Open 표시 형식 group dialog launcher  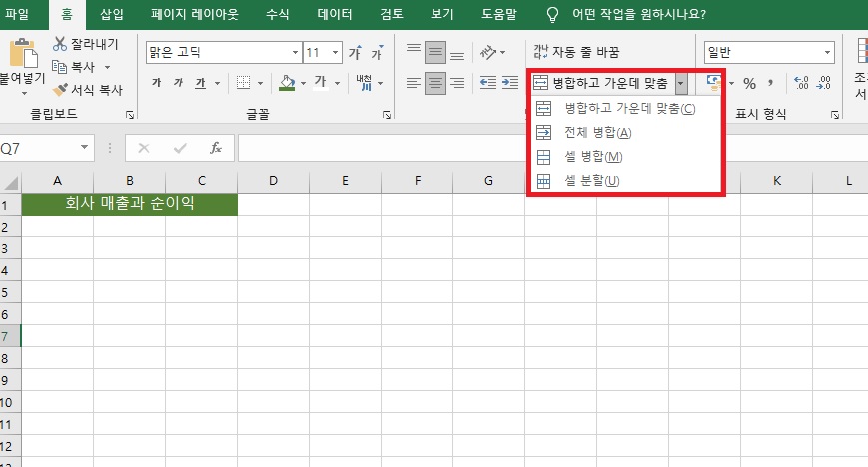[x=835, y=115]
